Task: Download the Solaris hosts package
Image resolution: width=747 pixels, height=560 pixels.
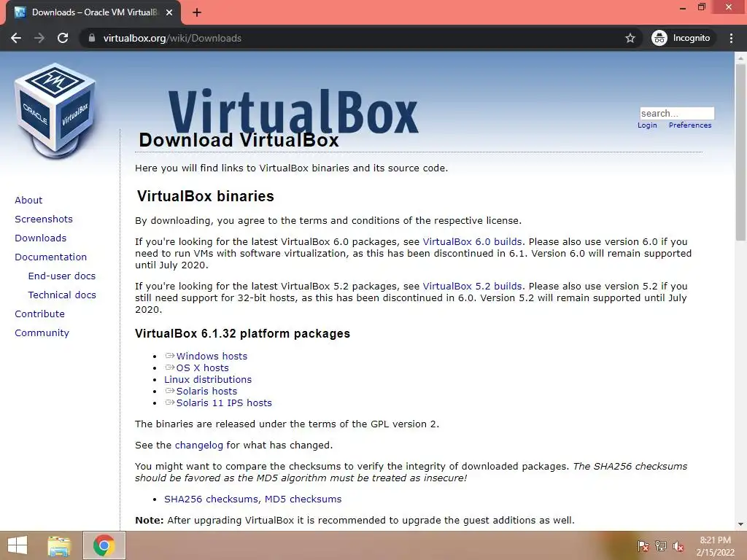Action: (x=206, y=391)
